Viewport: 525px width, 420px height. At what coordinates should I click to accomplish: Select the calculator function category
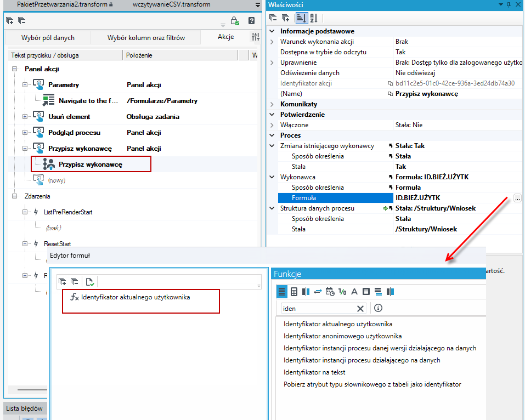click(294, 292)
